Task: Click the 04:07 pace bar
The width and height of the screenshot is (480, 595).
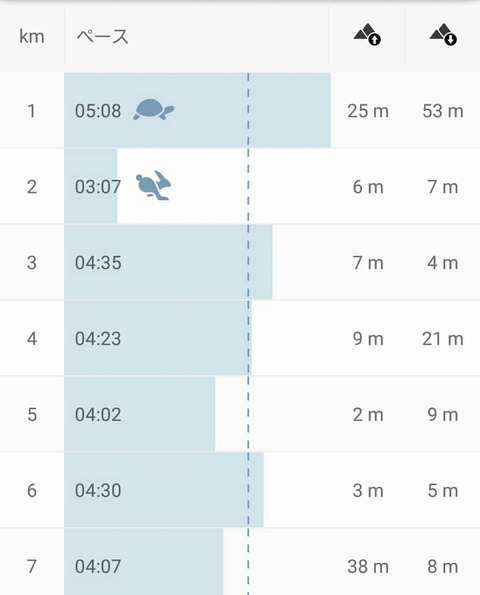Action: (143, 562)
